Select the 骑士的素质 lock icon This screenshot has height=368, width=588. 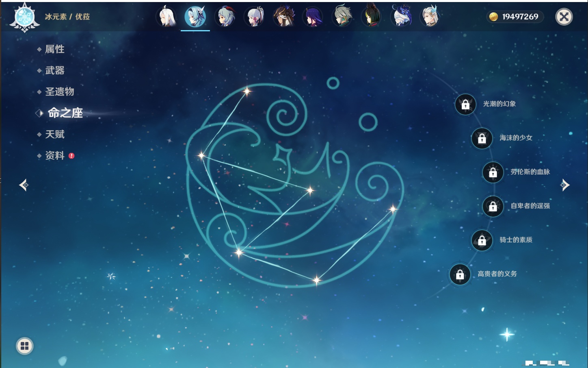tap(482, 240)
